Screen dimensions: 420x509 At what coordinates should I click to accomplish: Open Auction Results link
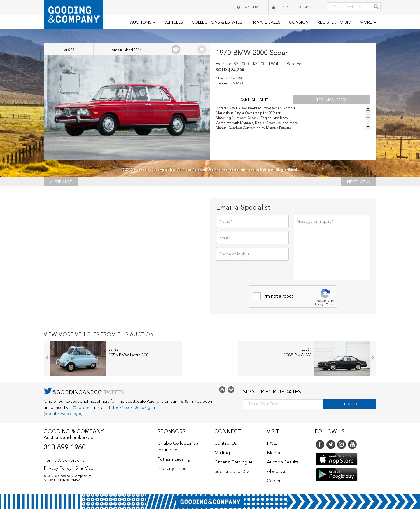click(283, 462)
